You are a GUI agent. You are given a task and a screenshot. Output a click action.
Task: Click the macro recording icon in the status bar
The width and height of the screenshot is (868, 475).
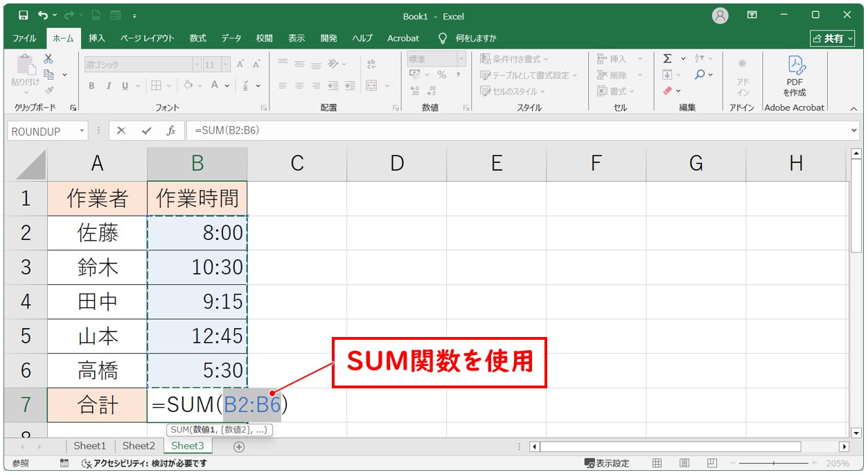pyautogui.click(x=64, y=463)
